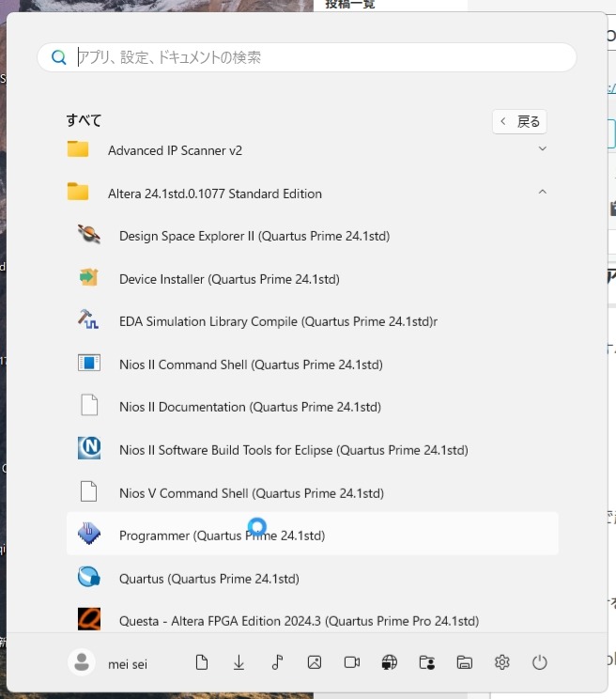Select Nios V Command Shell text
This screenshot has height=699, width=616.
point(252,493)
